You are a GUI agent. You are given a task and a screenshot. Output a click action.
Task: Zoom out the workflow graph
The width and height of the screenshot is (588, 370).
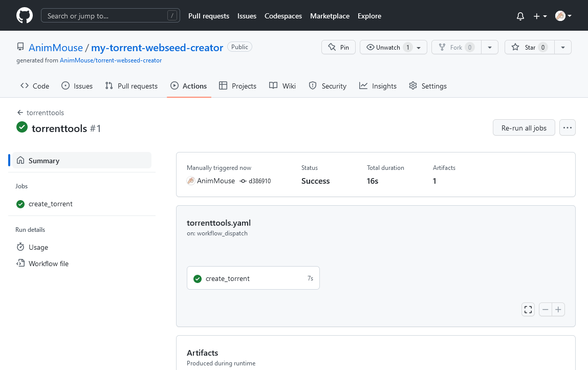tap(545, 310)
